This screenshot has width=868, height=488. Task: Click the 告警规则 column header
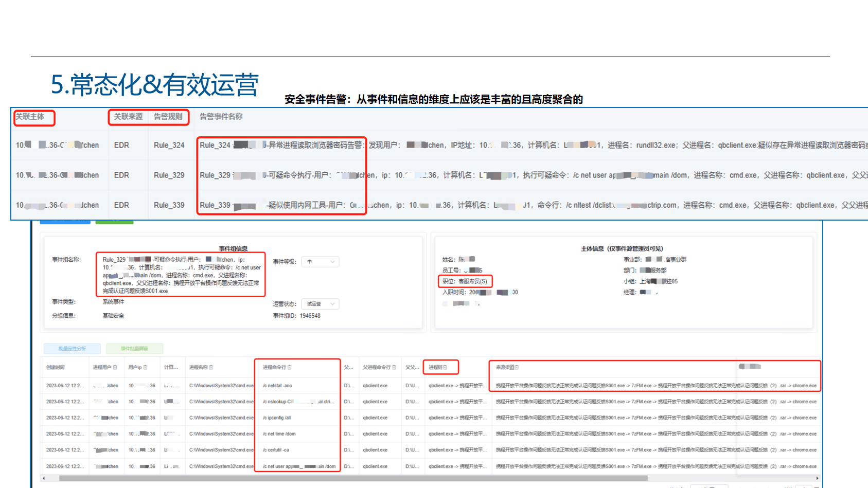coord(168,117)
